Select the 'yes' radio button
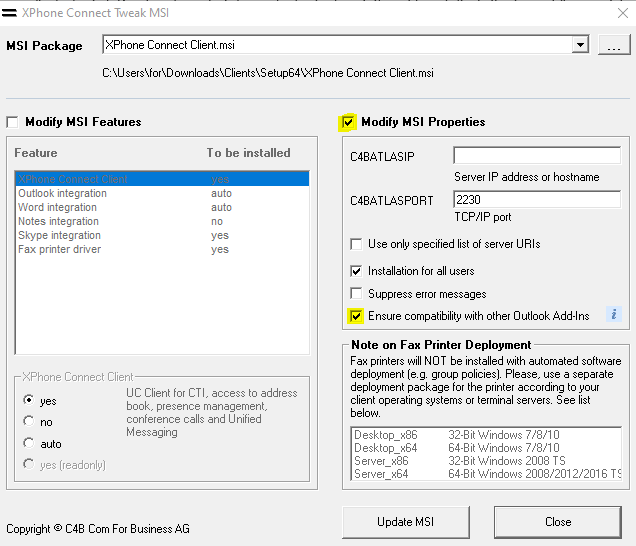Viewport: 636px width, 546px height. pos(28,400)
